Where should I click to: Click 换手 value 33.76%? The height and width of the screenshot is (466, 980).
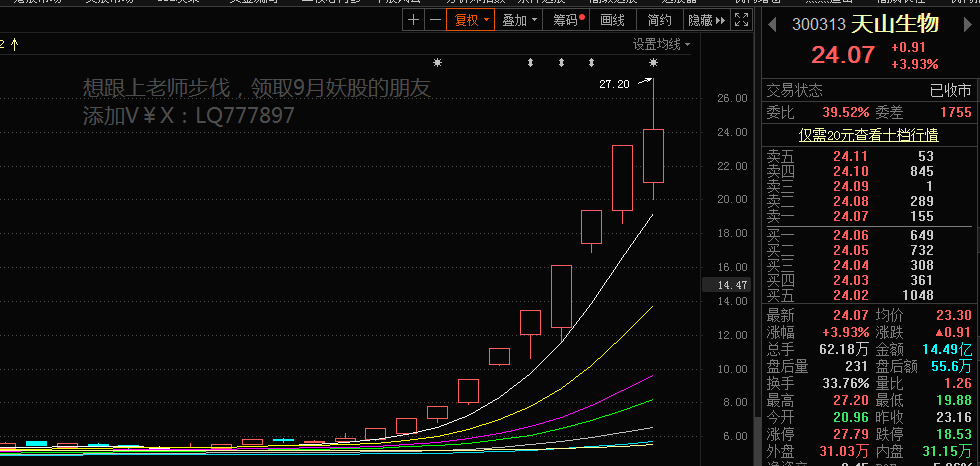(846, 383)
